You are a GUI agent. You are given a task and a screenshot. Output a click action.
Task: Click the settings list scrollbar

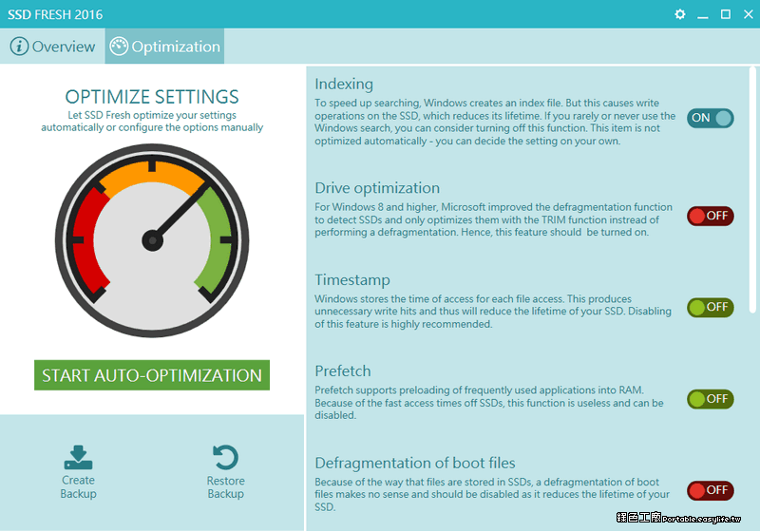752,190
